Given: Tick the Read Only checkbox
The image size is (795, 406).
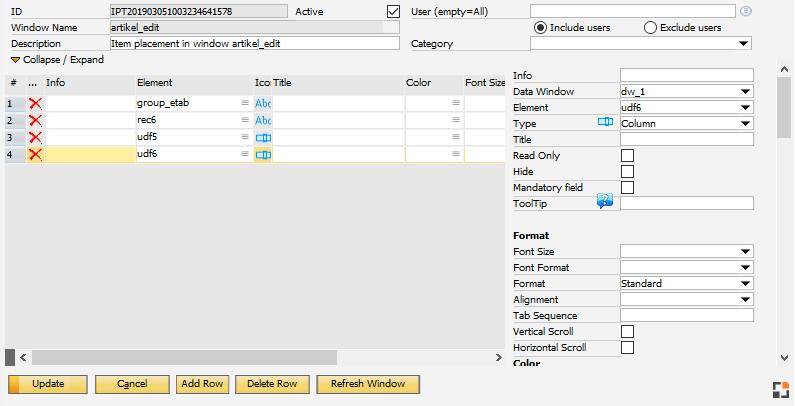Looking at the screenshot, I should pyautogui.click(x=628, y=155).
